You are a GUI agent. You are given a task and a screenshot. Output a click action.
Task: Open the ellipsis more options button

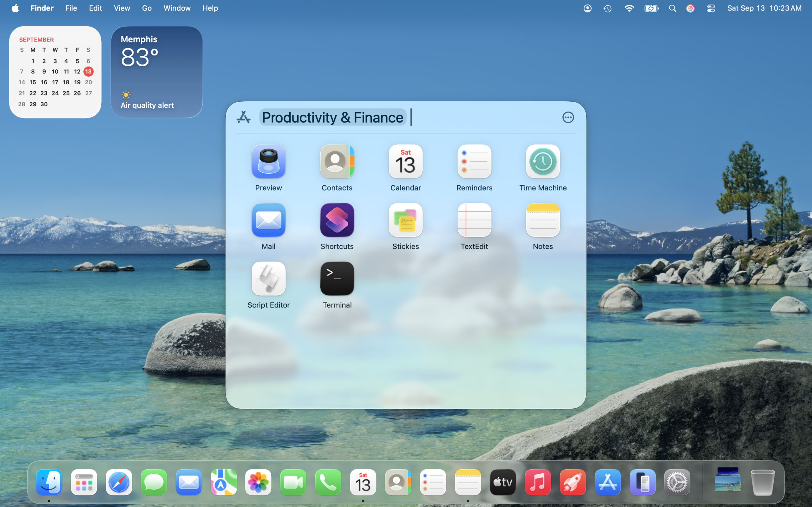(568, 117)
